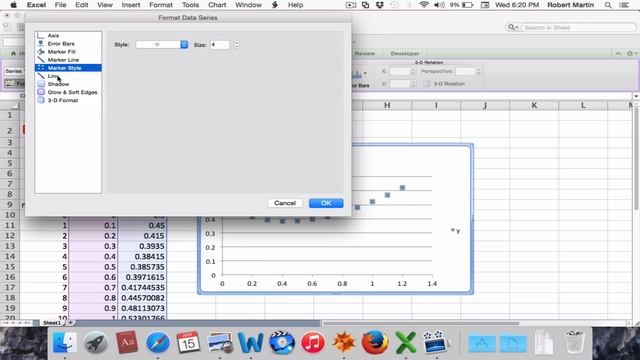Switch to the Review ribbon tab

[x=364, y=53]
